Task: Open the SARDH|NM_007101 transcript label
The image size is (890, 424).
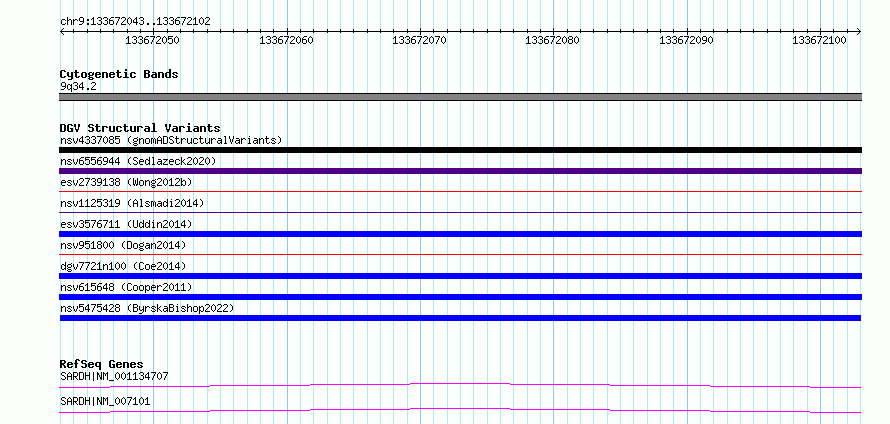Action: (105, 401)
